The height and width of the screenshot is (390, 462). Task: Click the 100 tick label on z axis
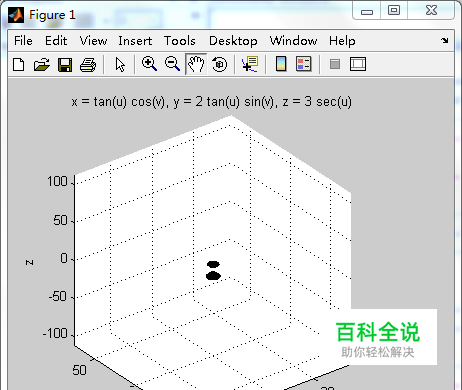pos(57,182)
